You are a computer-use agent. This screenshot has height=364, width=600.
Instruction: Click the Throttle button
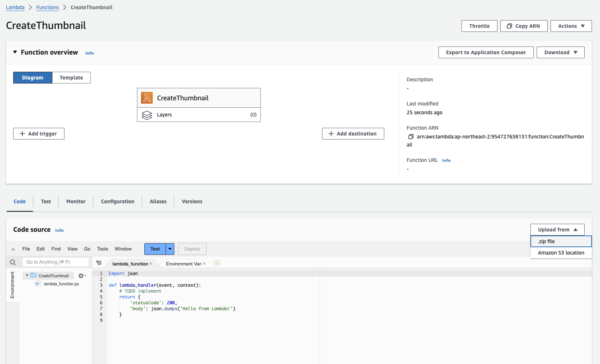coord(479,26)
